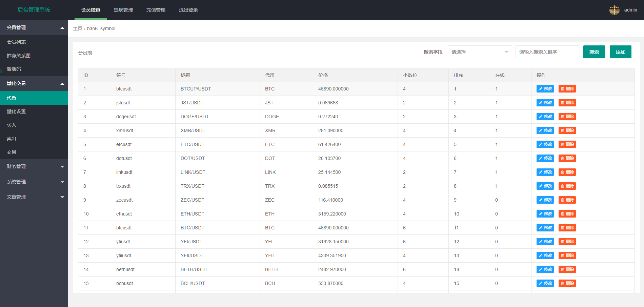
Task: Click the 后台管理系统 logo text
Action: (34, 10)
